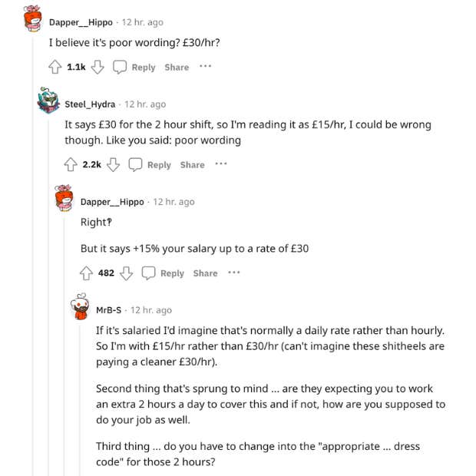476x476 pixels.
Task: Reply to the 482-vote comment
Action: [163, 273]
